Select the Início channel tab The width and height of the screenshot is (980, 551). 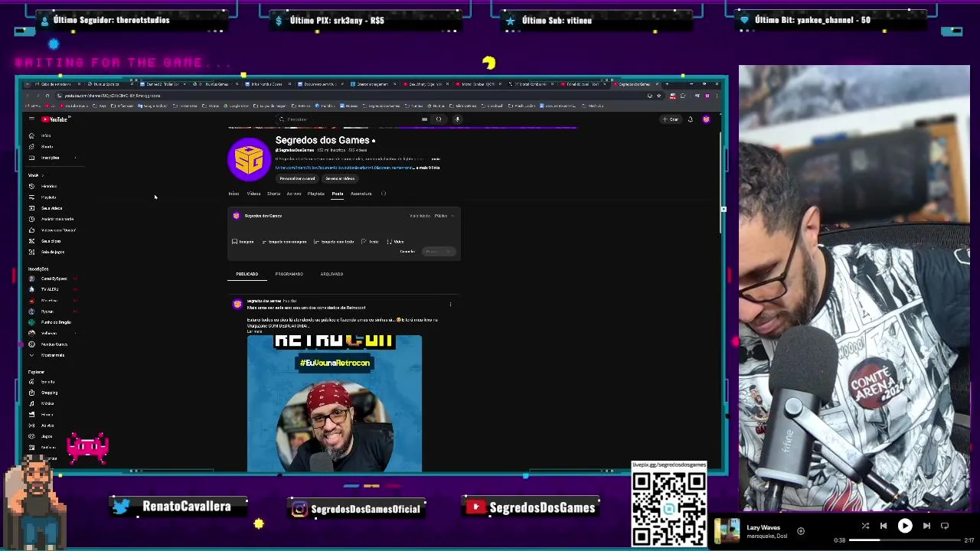(234, 194)
